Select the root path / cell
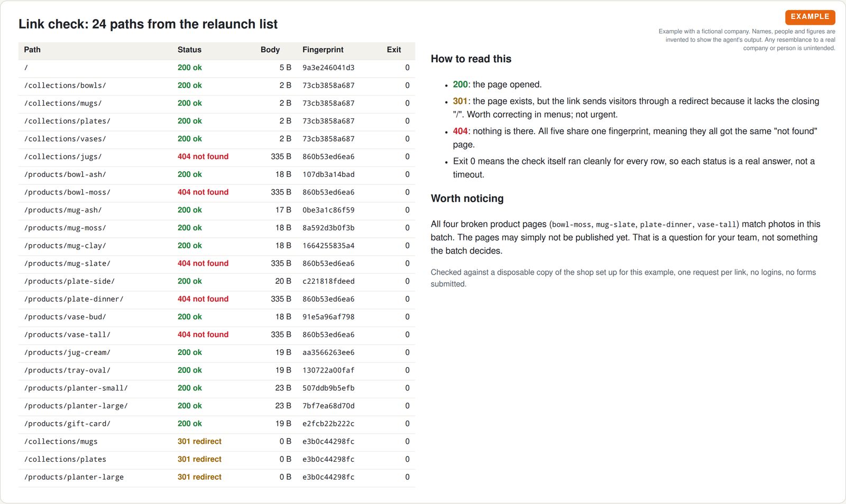The width and height of the screenshot is (846, 504). (26, 68)
